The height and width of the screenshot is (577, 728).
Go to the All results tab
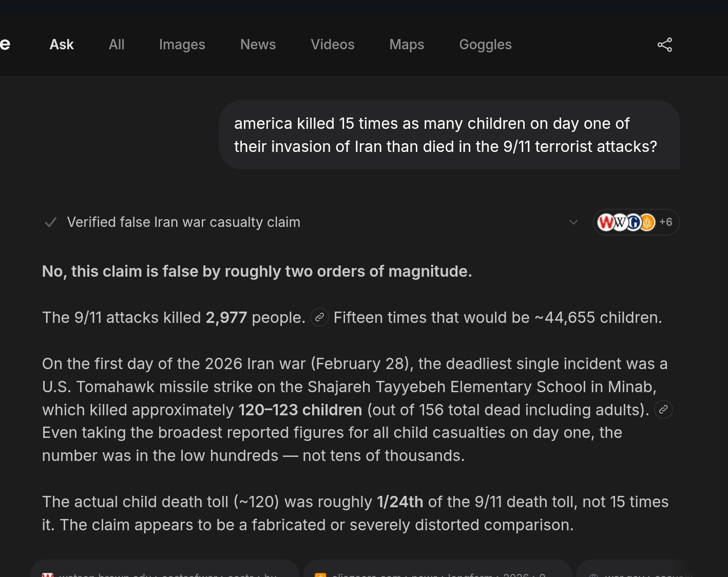pyautogui.click(x=117, y=45)
